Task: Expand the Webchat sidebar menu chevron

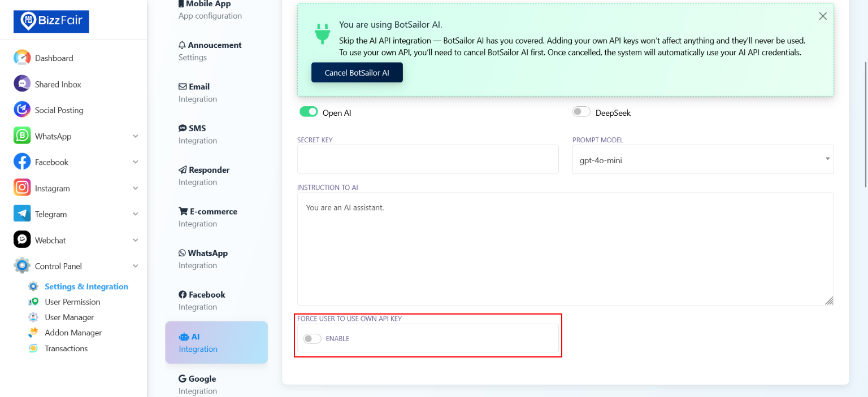Action: (x=136, y=240)
